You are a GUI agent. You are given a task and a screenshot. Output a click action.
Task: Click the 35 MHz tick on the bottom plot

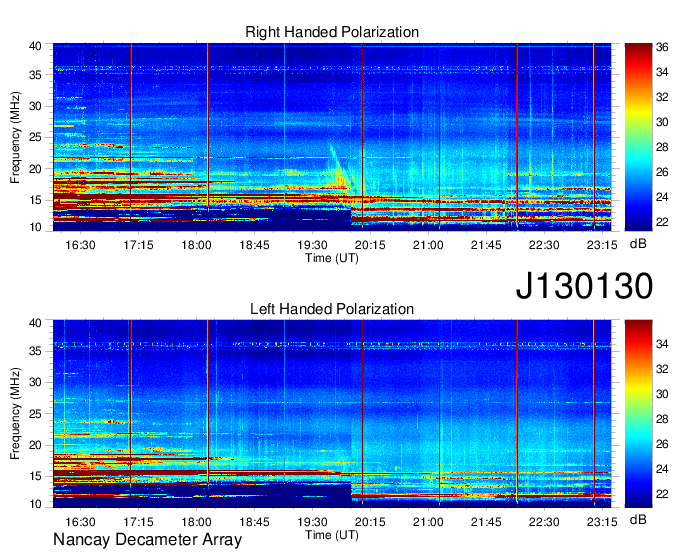coord(35,351)
